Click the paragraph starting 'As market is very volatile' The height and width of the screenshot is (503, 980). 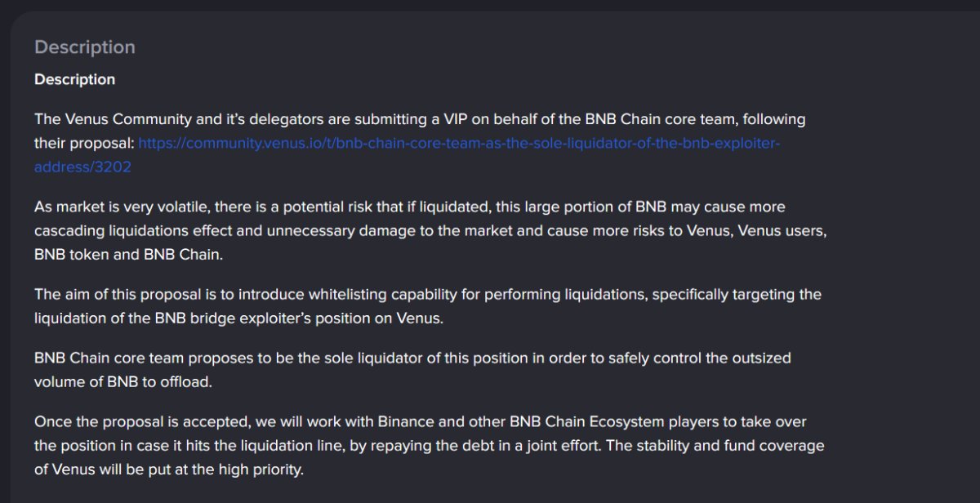click(x=430, y=231)
